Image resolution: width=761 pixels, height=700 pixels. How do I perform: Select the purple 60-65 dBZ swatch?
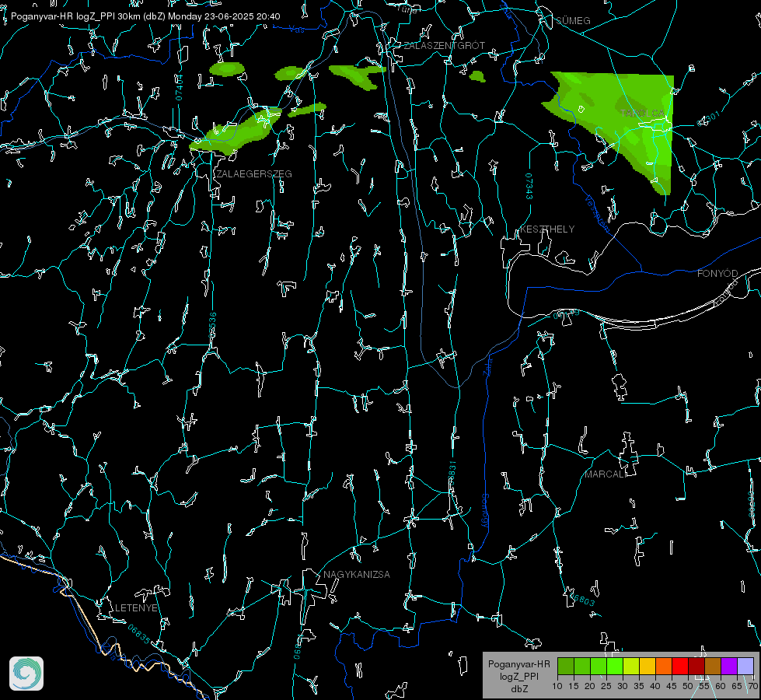click(728, 666)
